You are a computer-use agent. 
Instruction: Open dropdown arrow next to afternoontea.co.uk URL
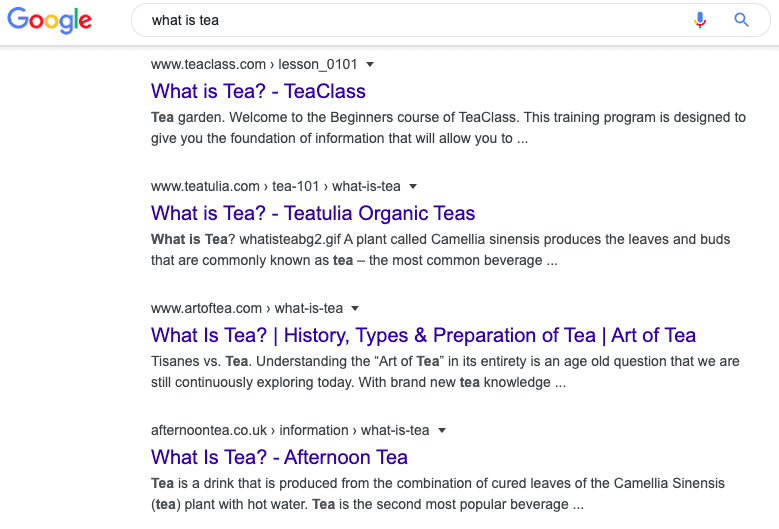click(x=442, y=430)
